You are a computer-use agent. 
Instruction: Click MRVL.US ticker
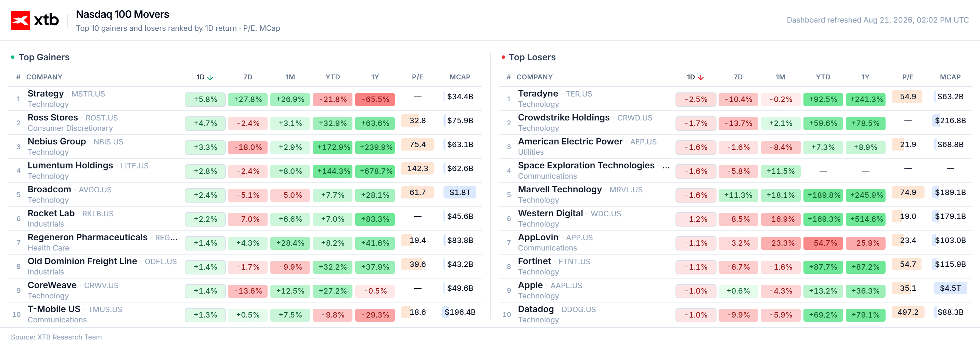tap(626, 190)
